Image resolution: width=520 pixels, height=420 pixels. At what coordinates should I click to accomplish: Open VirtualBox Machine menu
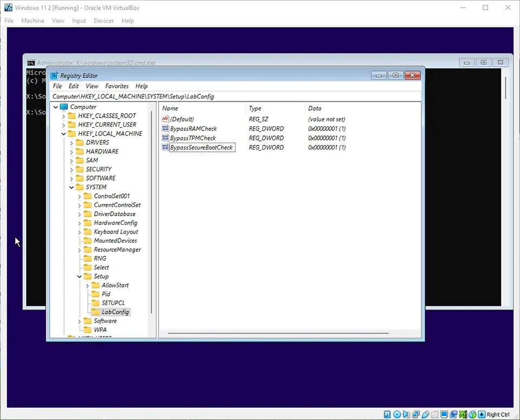point(32,21)
